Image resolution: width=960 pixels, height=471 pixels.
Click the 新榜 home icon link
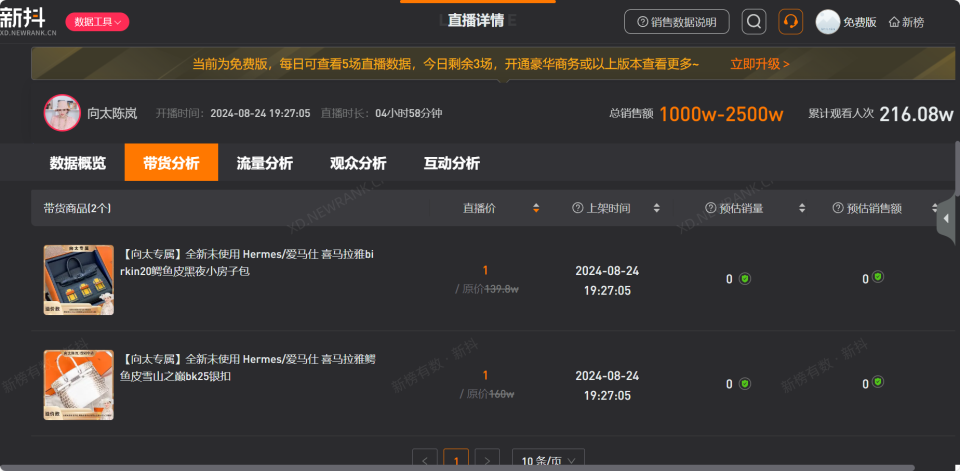point(906,22)
